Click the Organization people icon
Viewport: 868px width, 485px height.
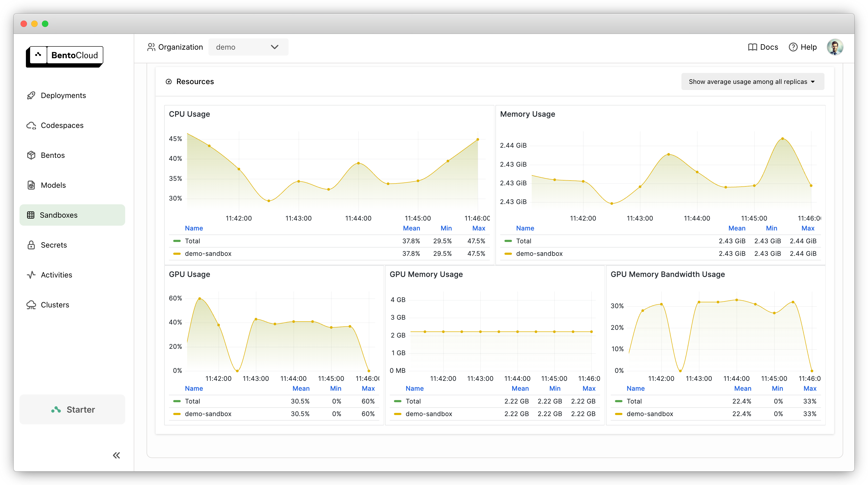[151, 47]
